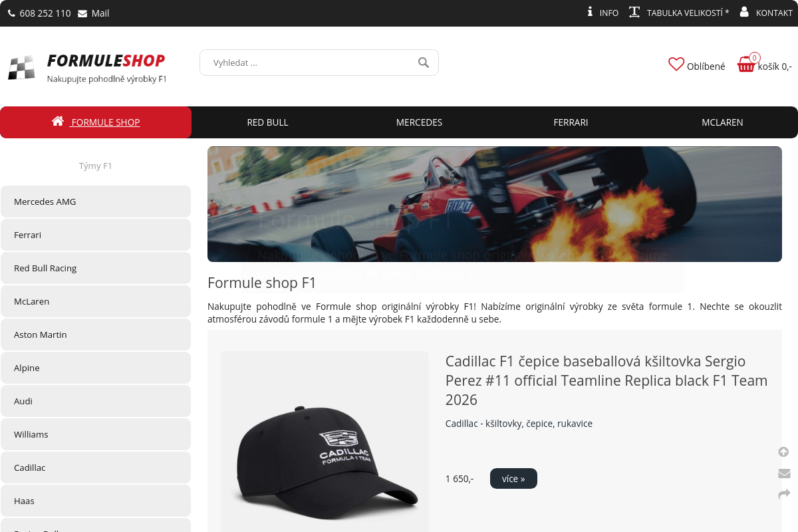Select the FORMULE SHOP home tab

pyautogui.click(x=96, y=122)
